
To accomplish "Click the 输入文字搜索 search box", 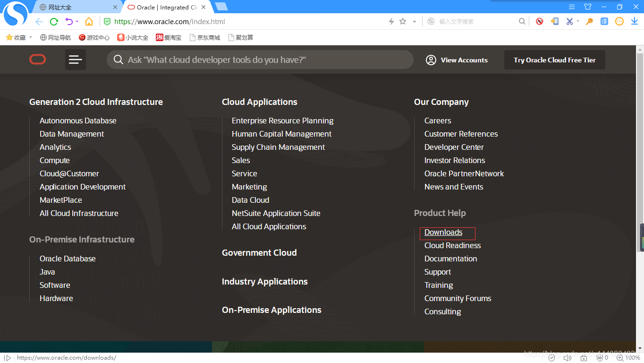I will [x=477, y=21].
